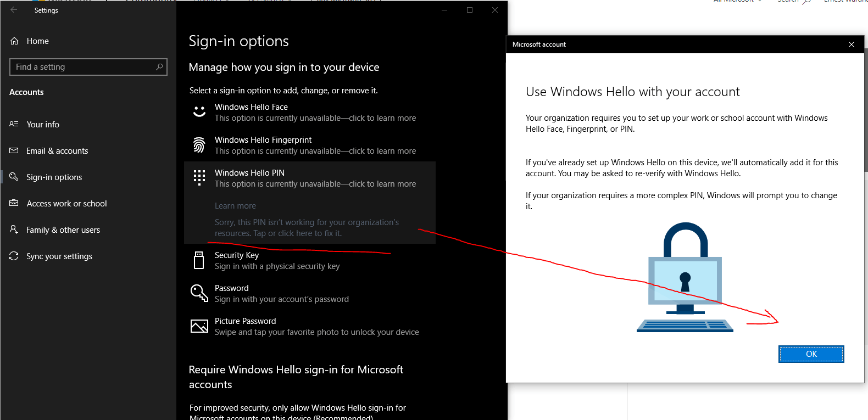Screen dimensions: 868x420
Task: Click the Windows Hello Face smiley icon
Action: (199, 112)
